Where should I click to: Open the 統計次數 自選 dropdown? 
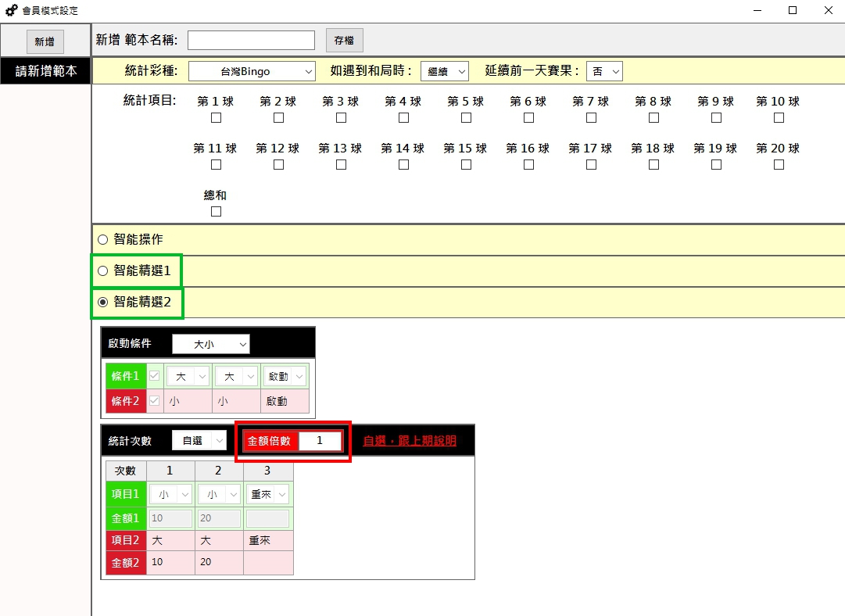pos(199,441)
